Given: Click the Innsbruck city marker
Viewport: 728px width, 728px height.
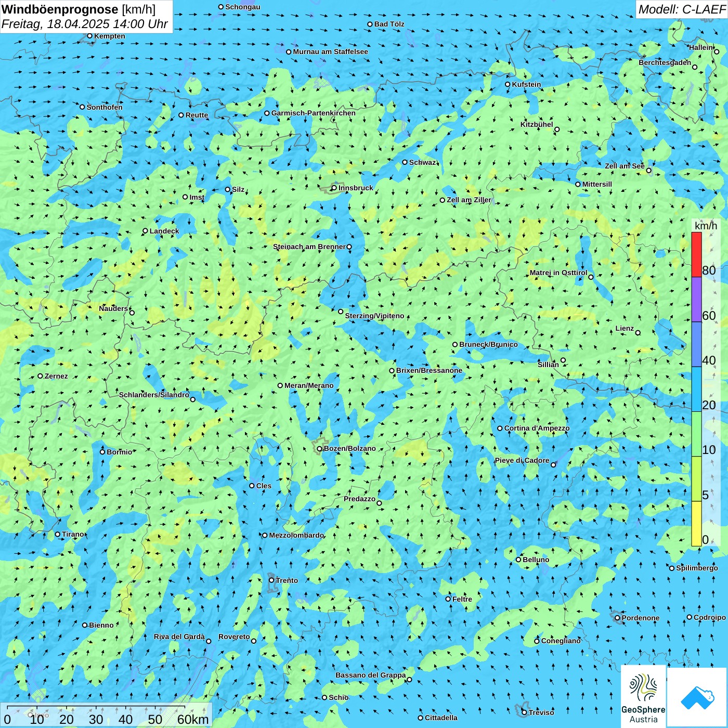Looking at the screenshot, I should pyautogui.click(x=334, y=188).
